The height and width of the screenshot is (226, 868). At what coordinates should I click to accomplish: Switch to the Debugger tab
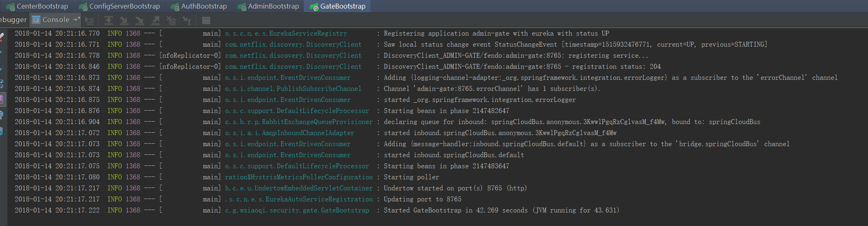click(x=13, y=20)
